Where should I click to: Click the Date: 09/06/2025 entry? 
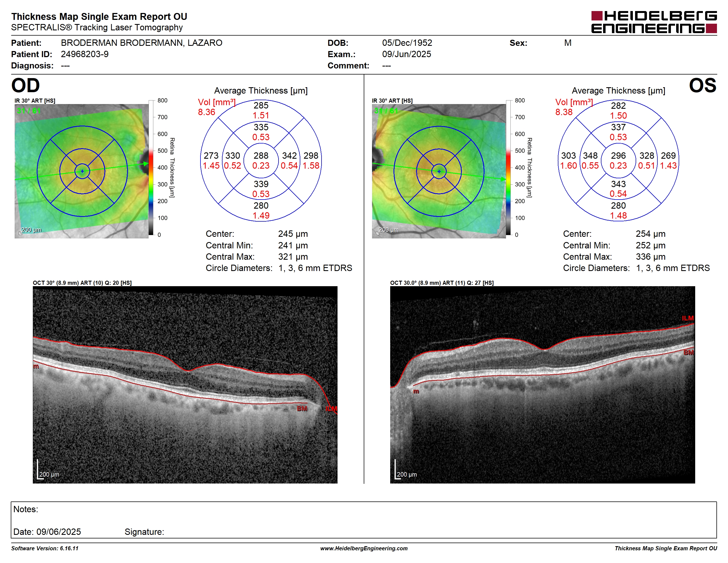(47, 532)
